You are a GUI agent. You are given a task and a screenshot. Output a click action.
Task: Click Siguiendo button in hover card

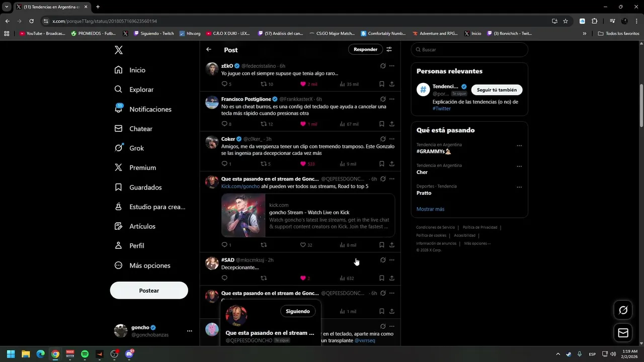(x=298, y=311)
